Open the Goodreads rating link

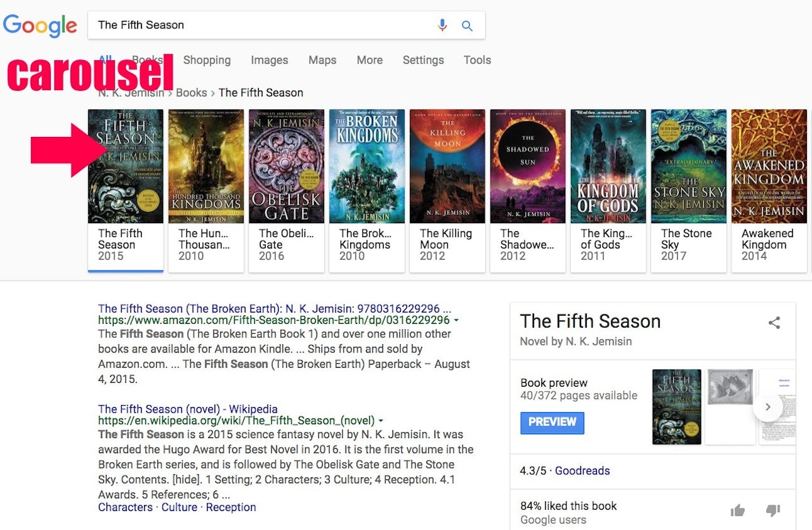click(x=582, y=470)
